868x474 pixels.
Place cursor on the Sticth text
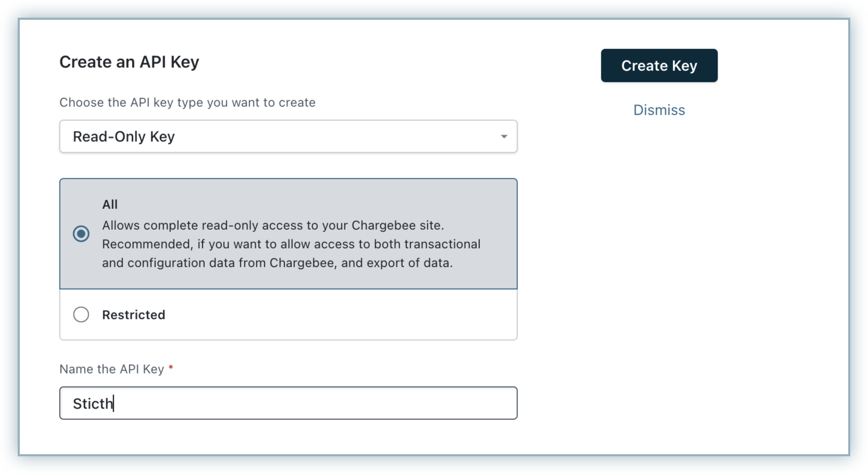(x=93, y=404)
